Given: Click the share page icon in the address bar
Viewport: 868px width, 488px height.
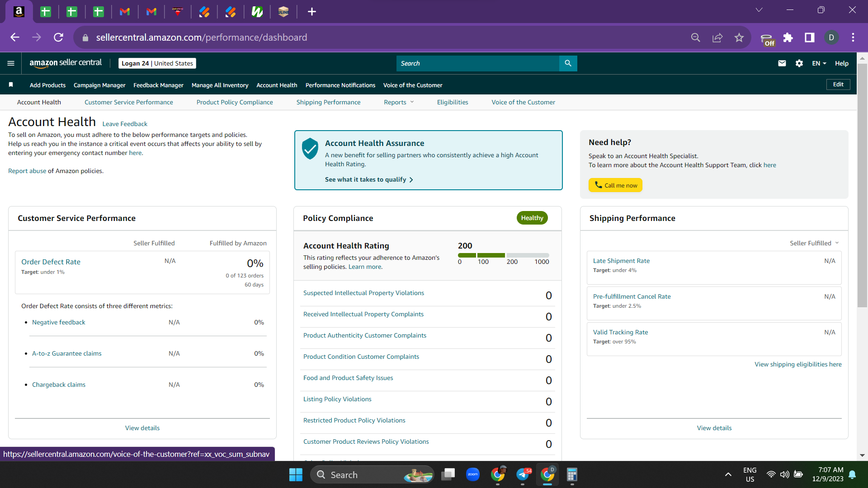Looking at the screenshot, I should coord(717,38).
